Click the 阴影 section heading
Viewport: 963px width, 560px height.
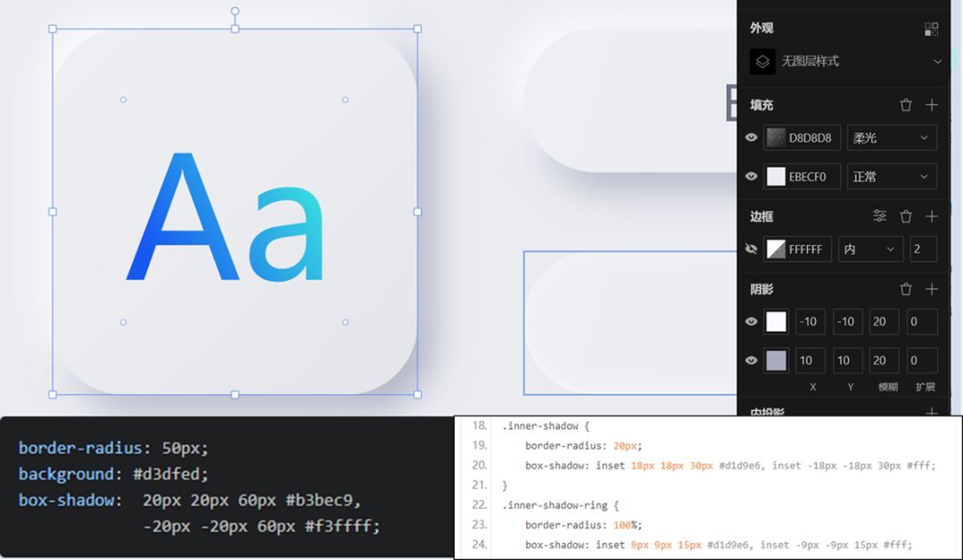(761, 289)
